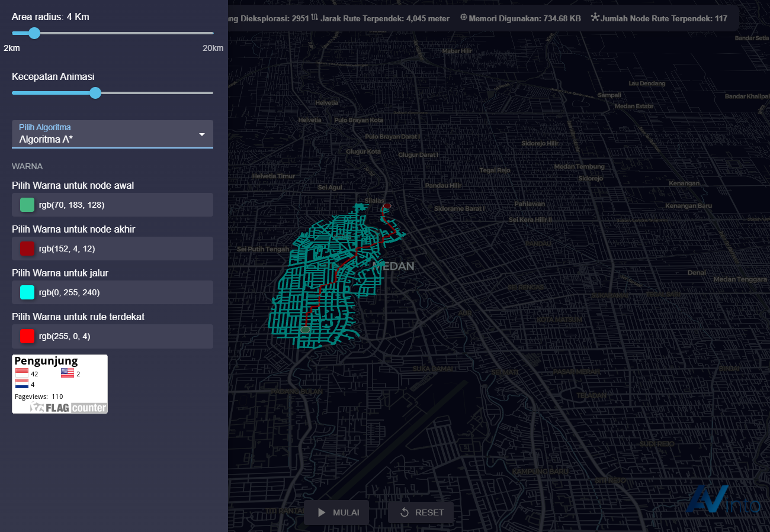Screen dimensions: 770x532
Task: Click the 'Glugur Kota' map label
Action: pos(363,151)
